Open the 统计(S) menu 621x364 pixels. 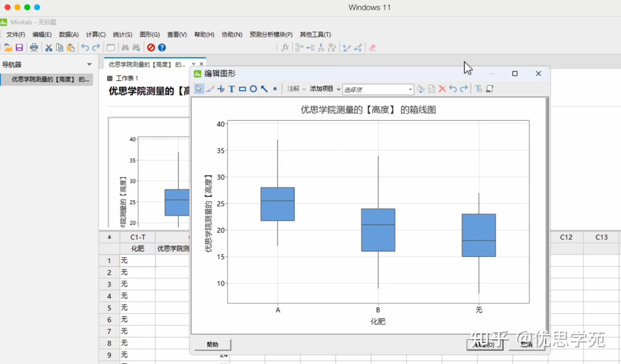[x=123, y=34]
